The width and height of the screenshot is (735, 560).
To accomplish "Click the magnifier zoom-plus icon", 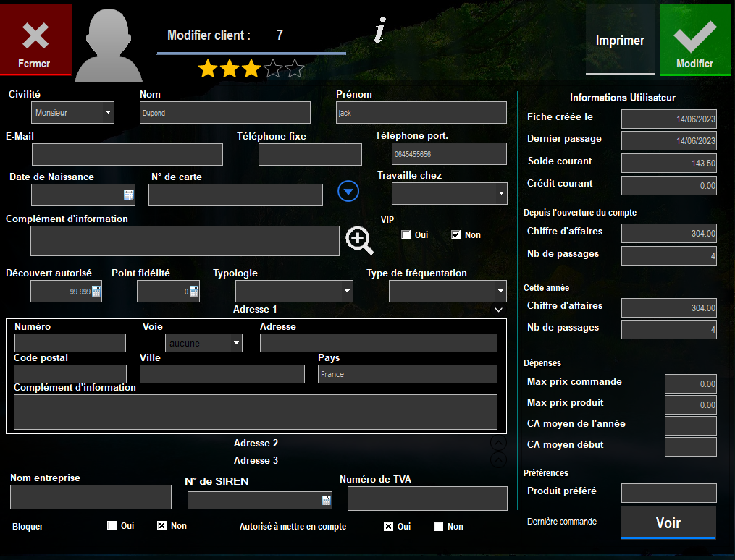I will tap(359, 241).
